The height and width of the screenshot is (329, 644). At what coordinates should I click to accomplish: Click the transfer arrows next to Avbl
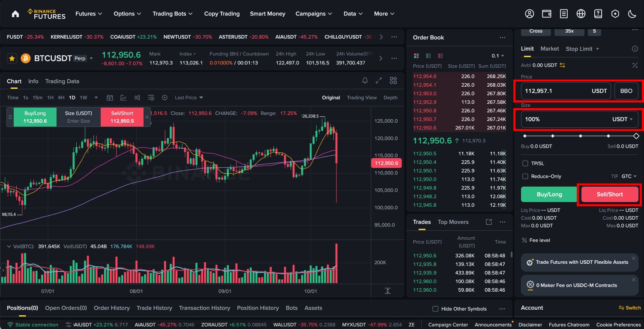point(563,65)
